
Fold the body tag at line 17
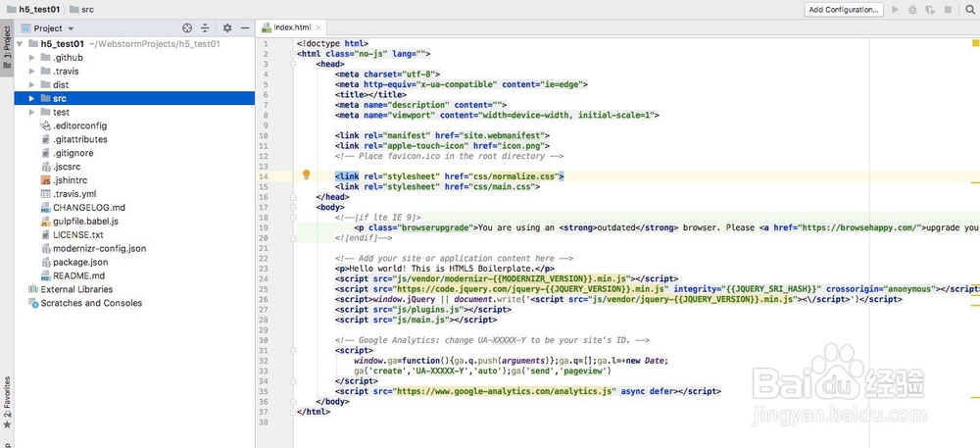[x=292, y=207]
